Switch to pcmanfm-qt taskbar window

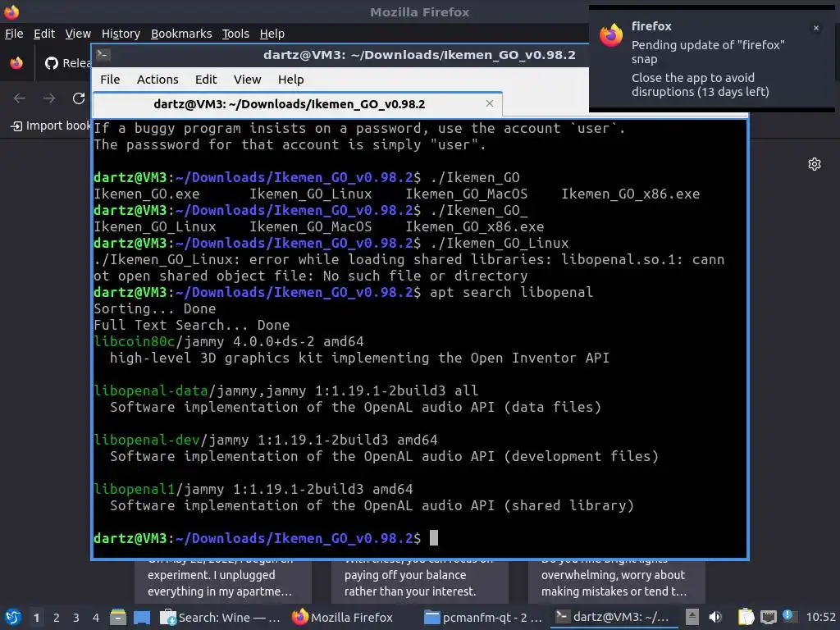483,617
